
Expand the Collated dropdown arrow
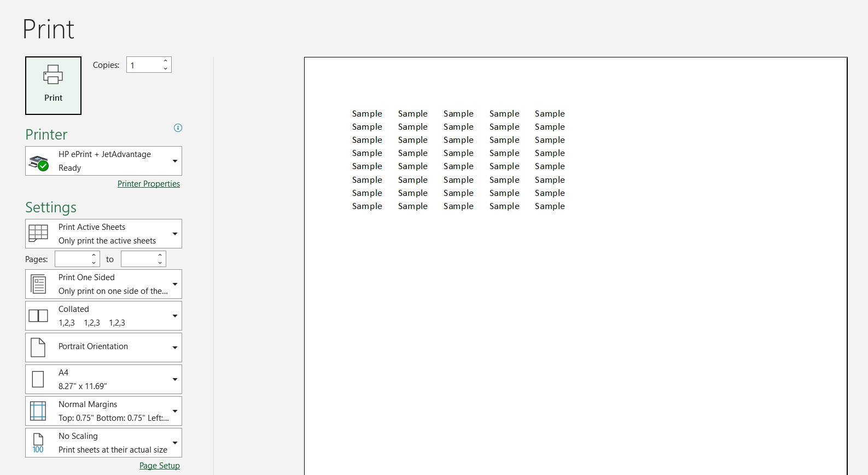tap(175, 316)
